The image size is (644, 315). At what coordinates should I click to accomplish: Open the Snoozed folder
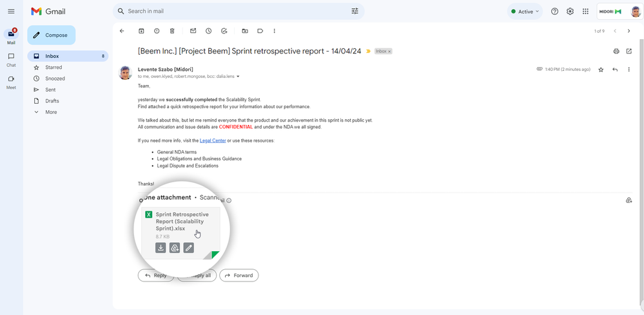coord(55,79)
